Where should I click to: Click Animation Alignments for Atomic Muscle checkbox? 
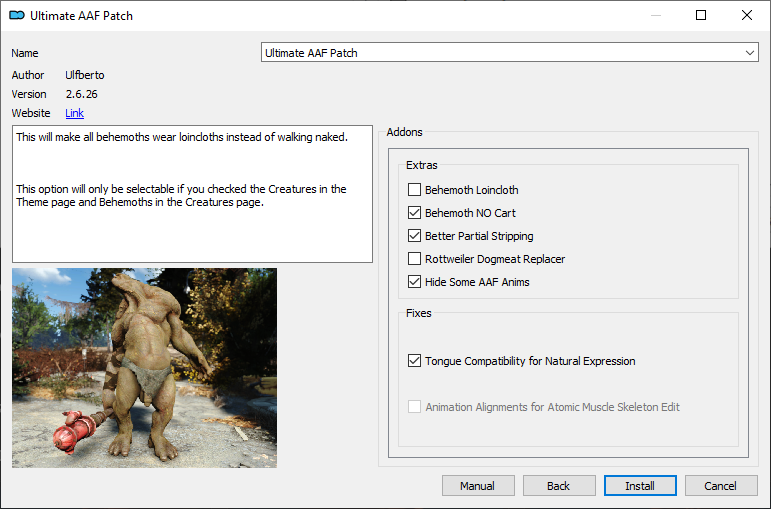click(415, 407)
